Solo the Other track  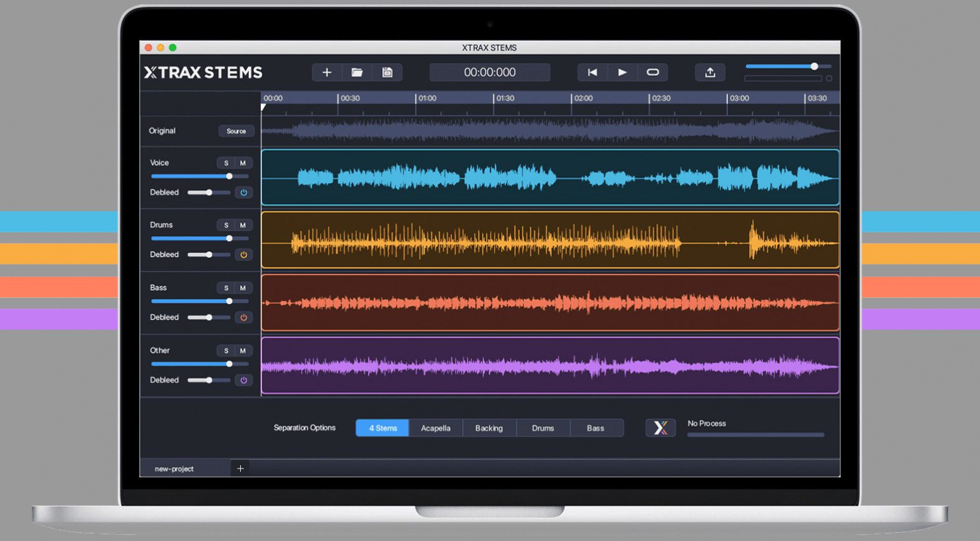tap(226, 351)
